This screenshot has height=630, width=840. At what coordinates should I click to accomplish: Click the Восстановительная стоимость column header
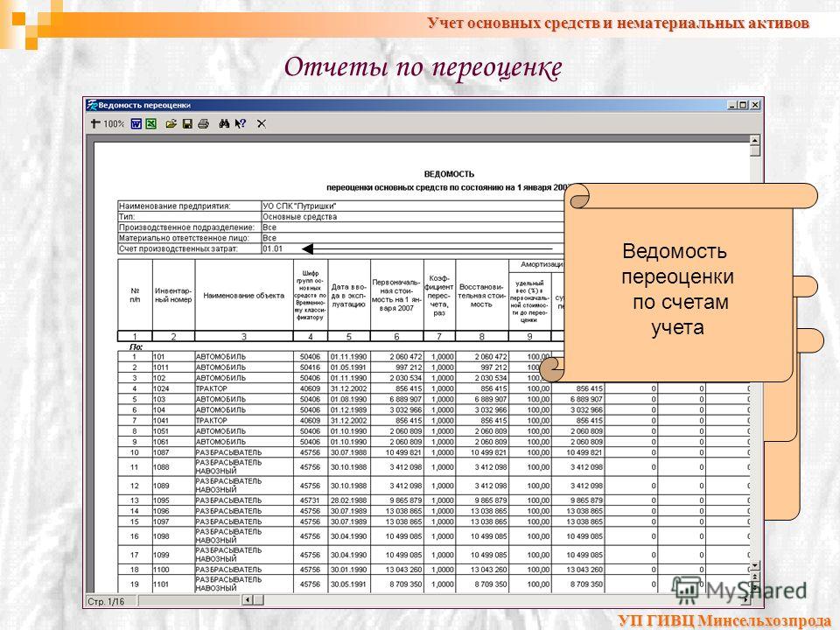point(481,295)
